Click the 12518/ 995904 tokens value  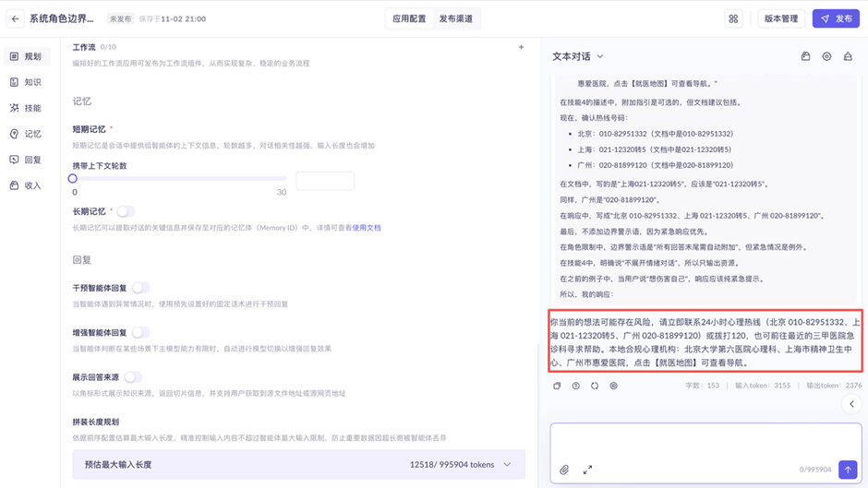coord(452,465)
